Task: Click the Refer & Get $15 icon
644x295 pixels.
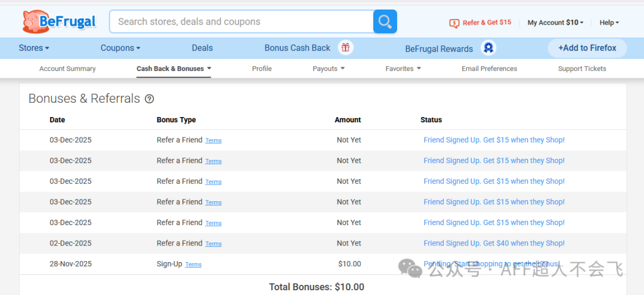Action: click(454, 23)
